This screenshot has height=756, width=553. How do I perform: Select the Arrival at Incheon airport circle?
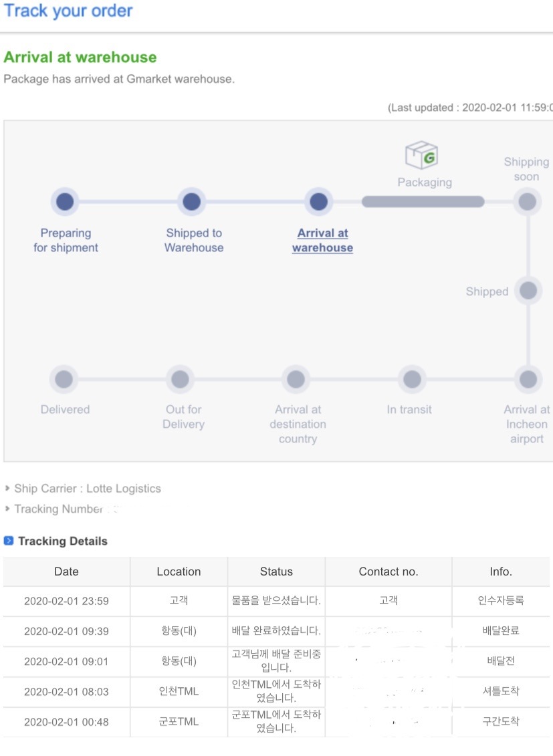(x=528, y=380)
